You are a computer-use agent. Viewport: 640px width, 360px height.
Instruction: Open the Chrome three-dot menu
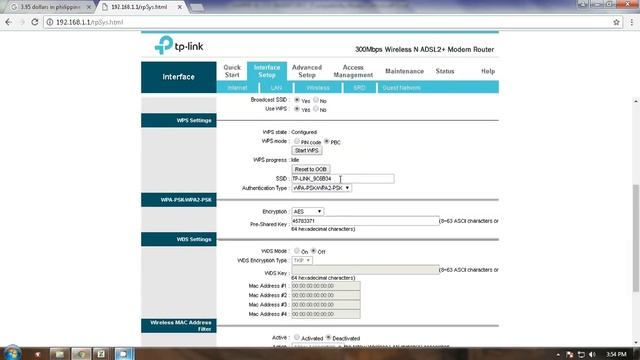tap(632, 22)
